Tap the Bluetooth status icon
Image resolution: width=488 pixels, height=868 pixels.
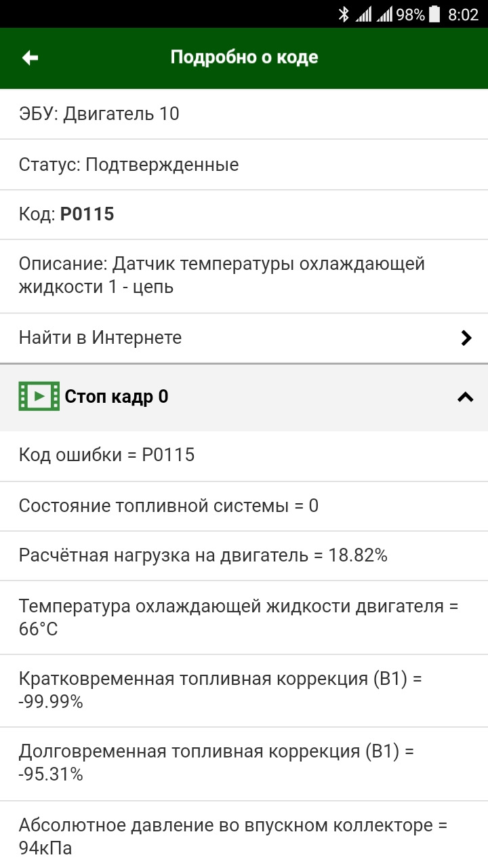point(344,14)
